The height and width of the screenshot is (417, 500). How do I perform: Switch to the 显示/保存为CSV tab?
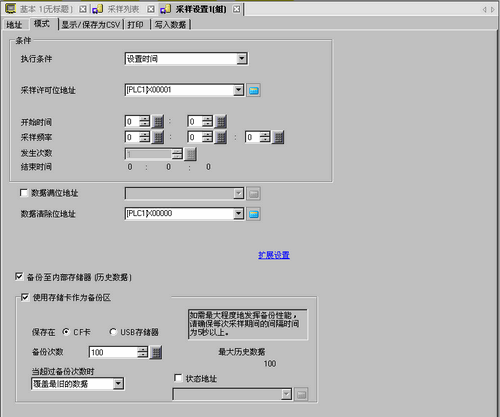[x=91, y=25]
